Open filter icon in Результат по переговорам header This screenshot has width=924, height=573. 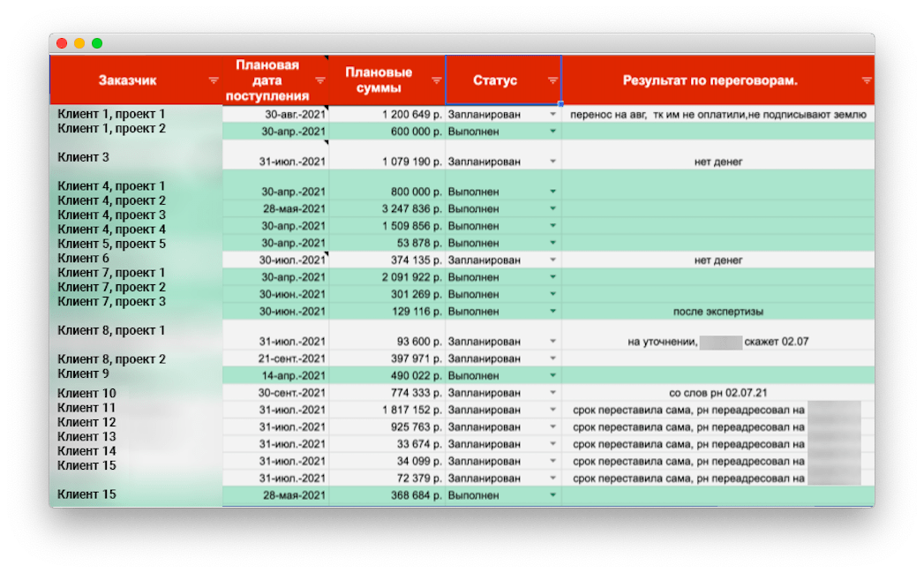coord(867,80)
